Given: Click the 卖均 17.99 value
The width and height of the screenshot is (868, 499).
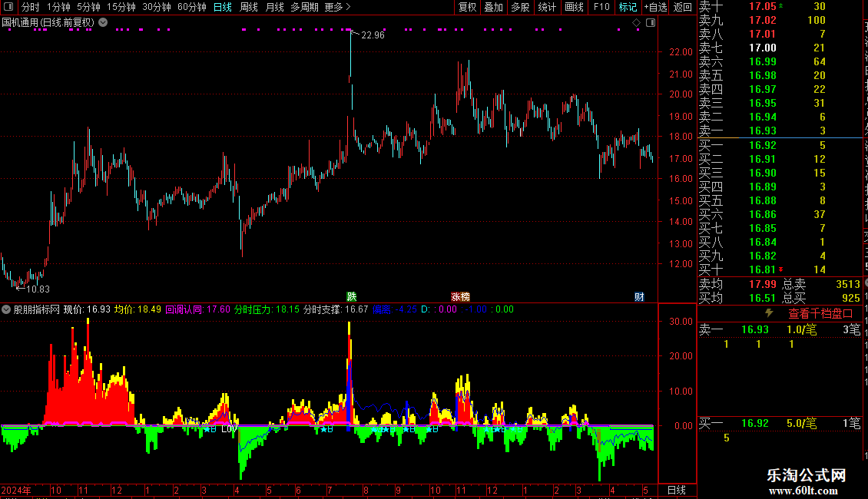Looking at the screenshot, I should (x=762, y=284).
